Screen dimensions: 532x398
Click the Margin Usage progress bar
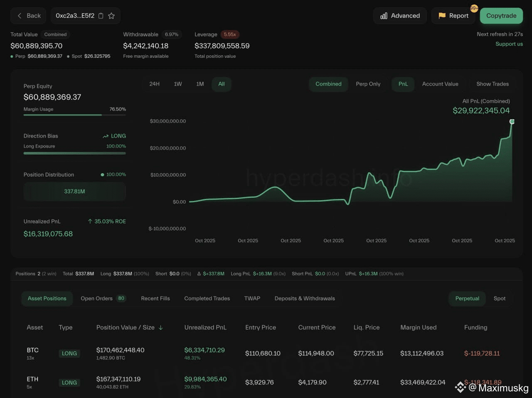click(75, 115)
